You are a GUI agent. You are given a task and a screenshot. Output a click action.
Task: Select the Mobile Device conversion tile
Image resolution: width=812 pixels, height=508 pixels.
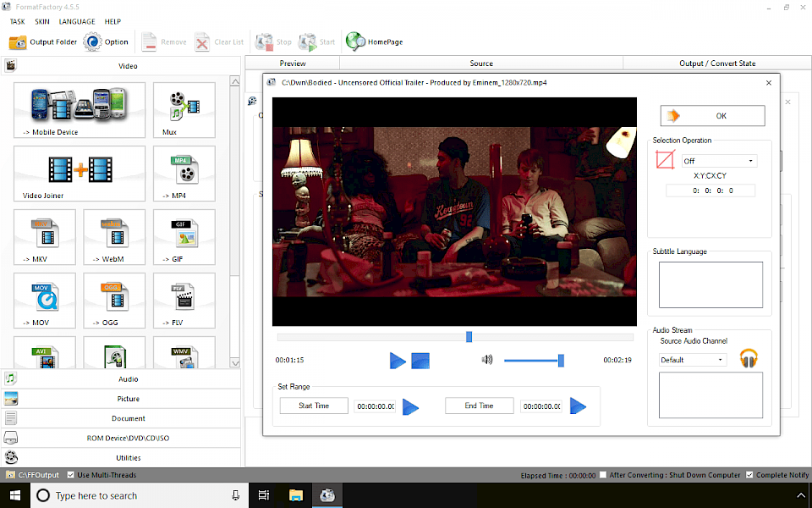click(x=80, y=110)
